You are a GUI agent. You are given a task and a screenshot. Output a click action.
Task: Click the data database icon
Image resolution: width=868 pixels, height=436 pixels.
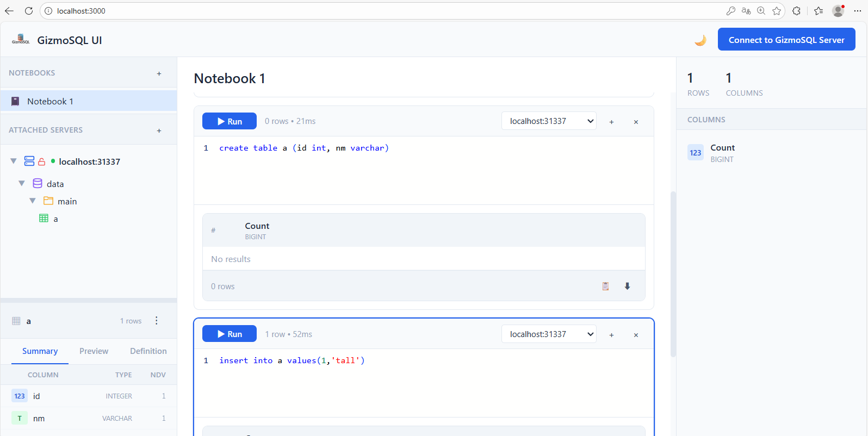pyautogui.click(x=38, y=183)
